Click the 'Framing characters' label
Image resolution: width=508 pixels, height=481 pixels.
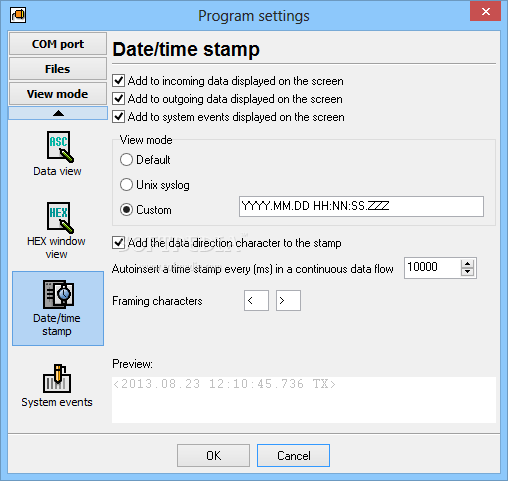(157, 301)
